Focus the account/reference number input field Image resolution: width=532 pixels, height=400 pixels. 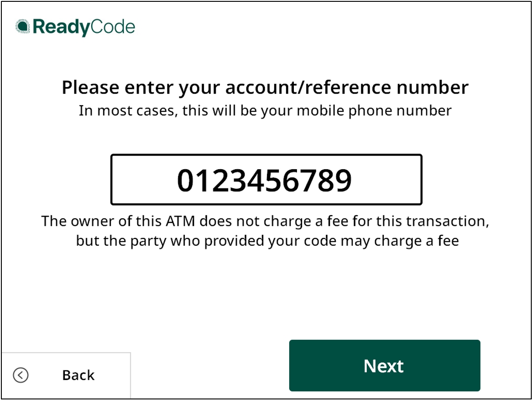tap(266, 179)
